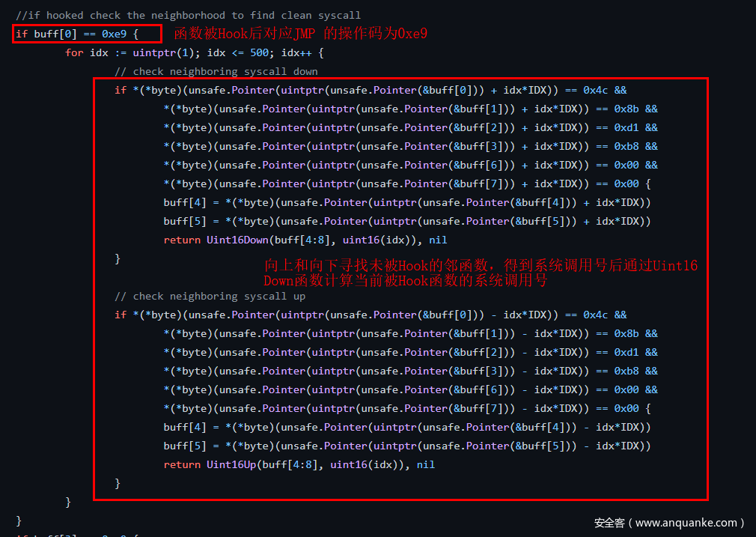
Task: Click the red annotation mentioning Uint16 Down function
Action: click(x=481, y=273)
